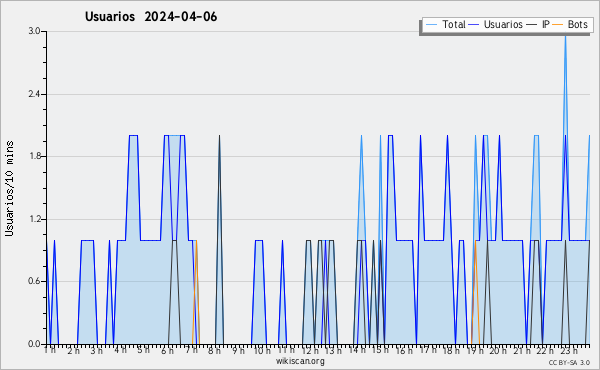Click the '17 h' x-axis label
The width and height of the screenshot is (600, 370).
point(428,350)
